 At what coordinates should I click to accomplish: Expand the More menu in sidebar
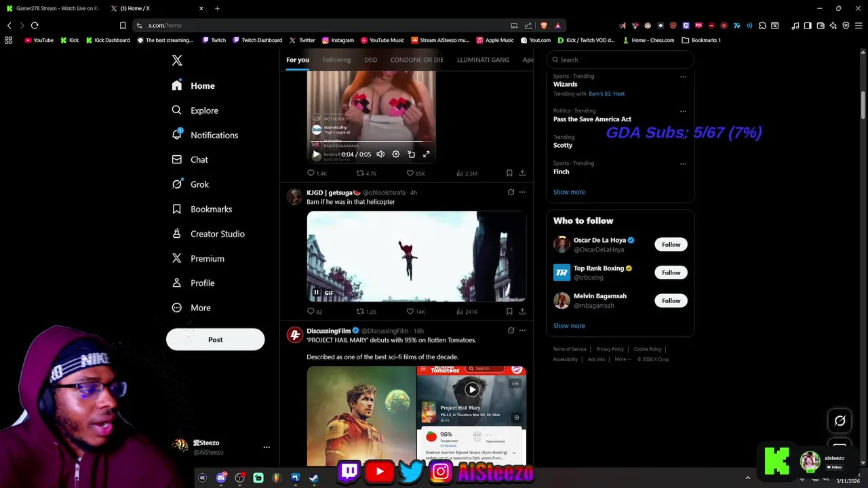point(191,308)
